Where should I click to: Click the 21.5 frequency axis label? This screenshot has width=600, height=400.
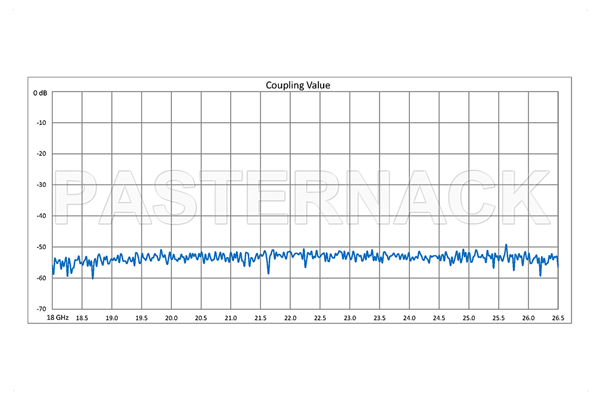point(260,317)
